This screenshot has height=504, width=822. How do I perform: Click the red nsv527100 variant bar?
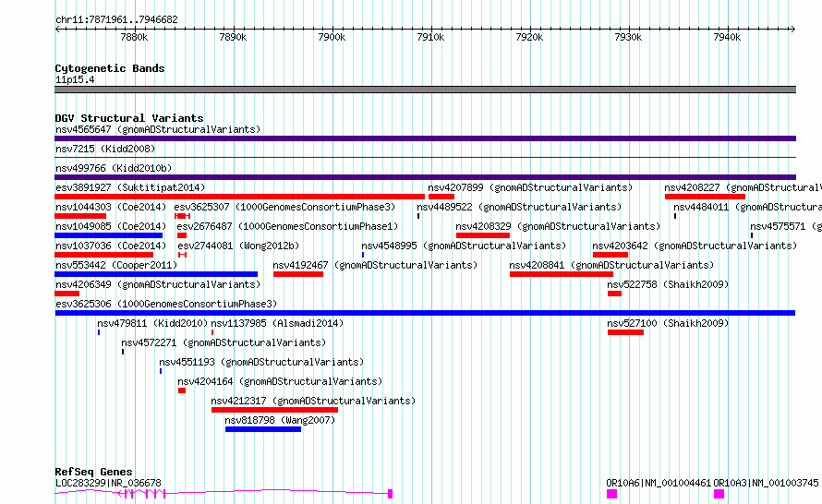625,332
